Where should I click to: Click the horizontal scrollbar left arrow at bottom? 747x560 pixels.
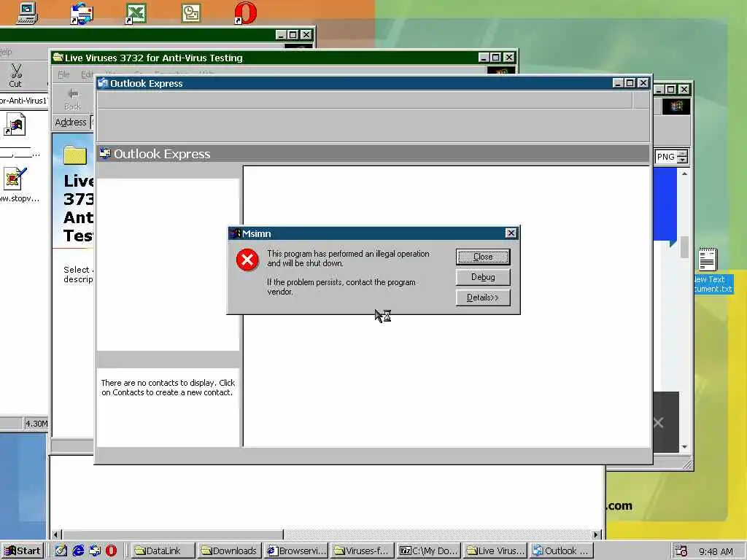click(x=56, y=534)
